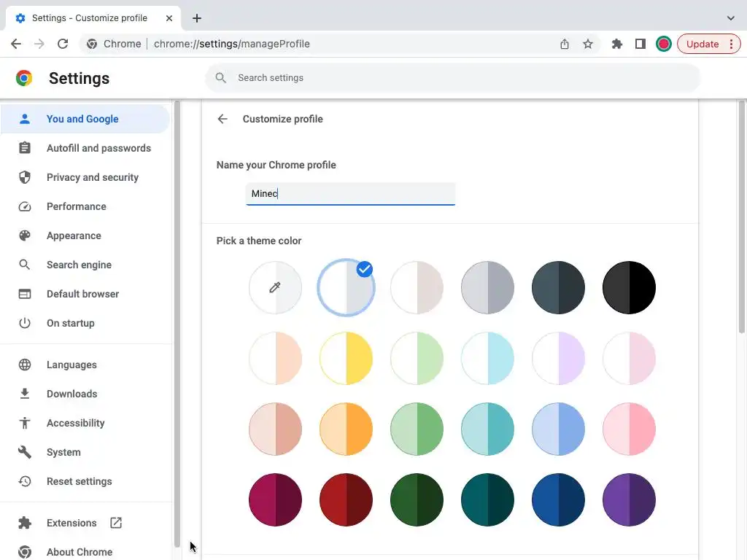The height and width of the screenshot is (560, 747).
Task: Open the profile avatar menu
Action: 664,44
